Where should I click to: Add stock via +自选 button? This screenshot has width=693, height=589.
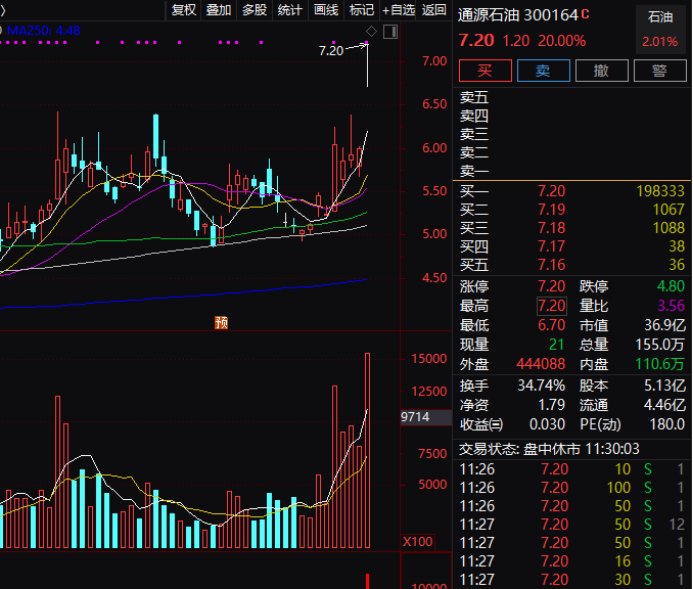(398, 10)
